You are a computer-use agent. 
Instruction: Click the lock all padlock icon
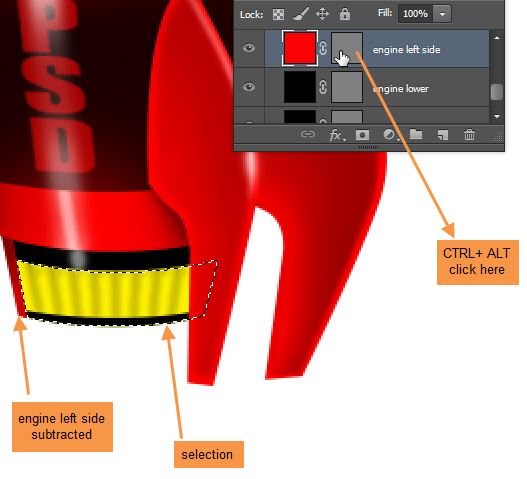click(345, 14)
